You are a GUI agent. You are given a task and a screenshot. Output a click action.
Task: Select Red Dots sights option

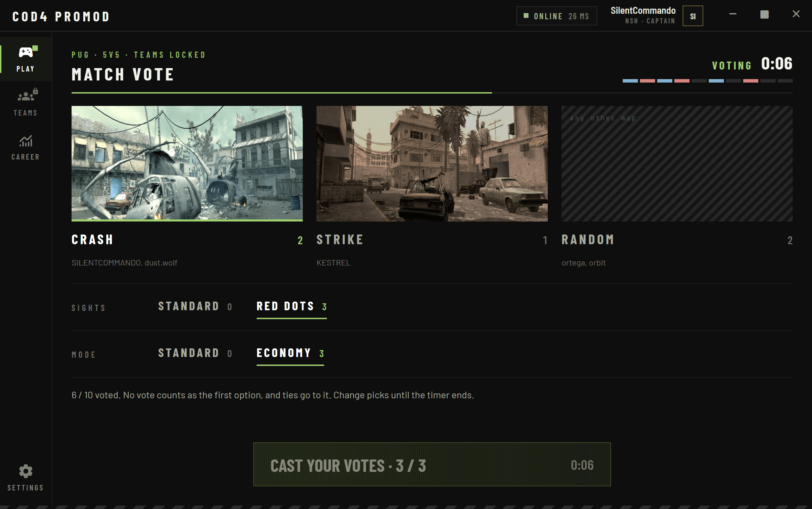(x=291, y=306)
